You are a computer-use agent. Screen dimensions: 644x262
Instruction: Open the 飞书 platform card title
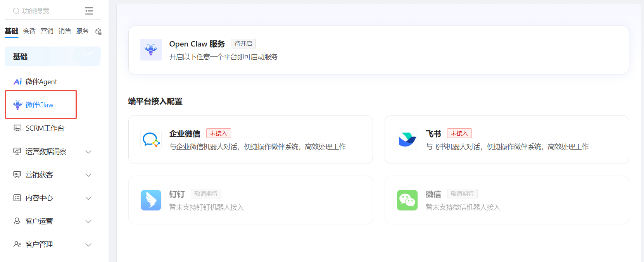(433, 134)
